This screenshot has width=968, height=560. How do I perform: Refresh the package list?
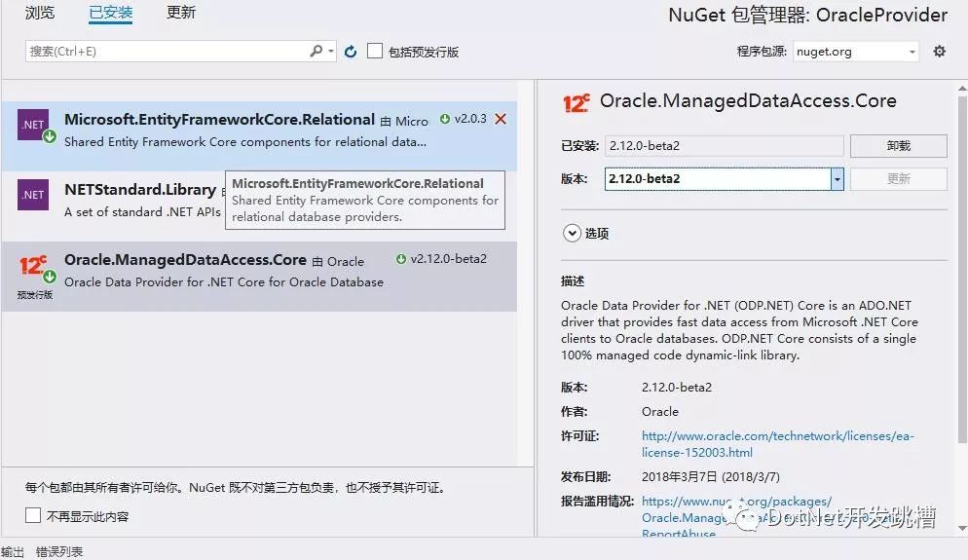[x=351, y=52]
